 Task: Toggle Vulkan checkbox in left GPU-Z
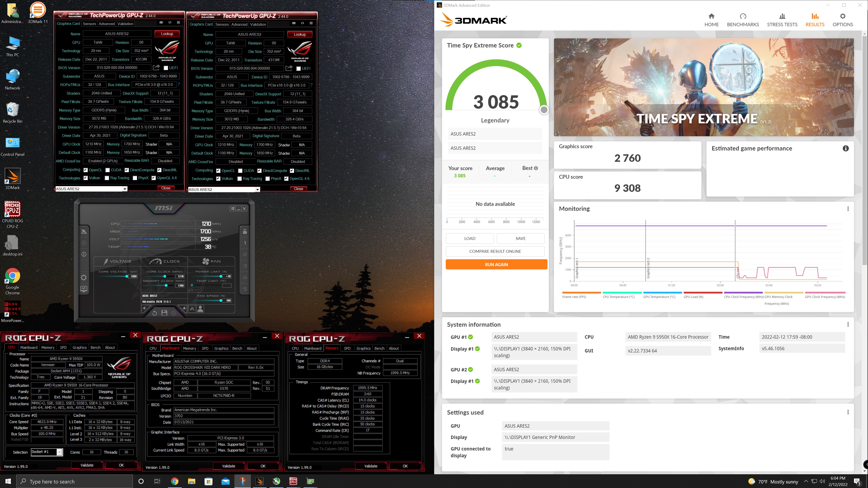[86, 178]
